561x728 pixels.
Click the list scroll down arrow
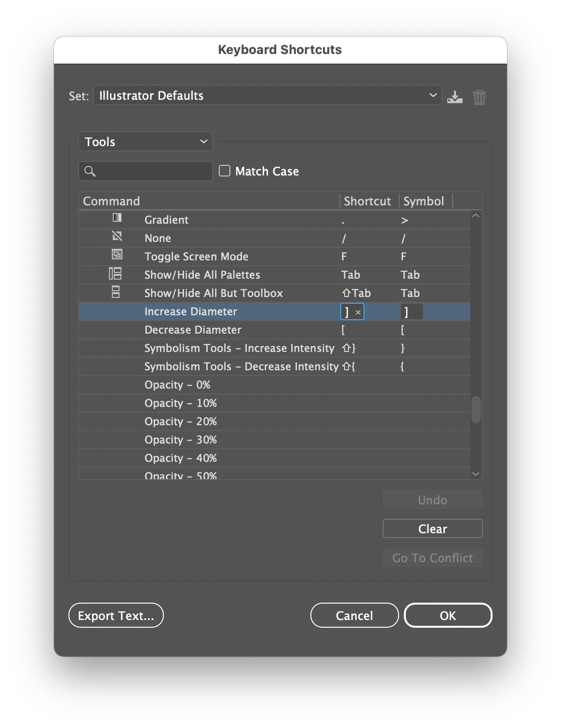pos(476,474)
